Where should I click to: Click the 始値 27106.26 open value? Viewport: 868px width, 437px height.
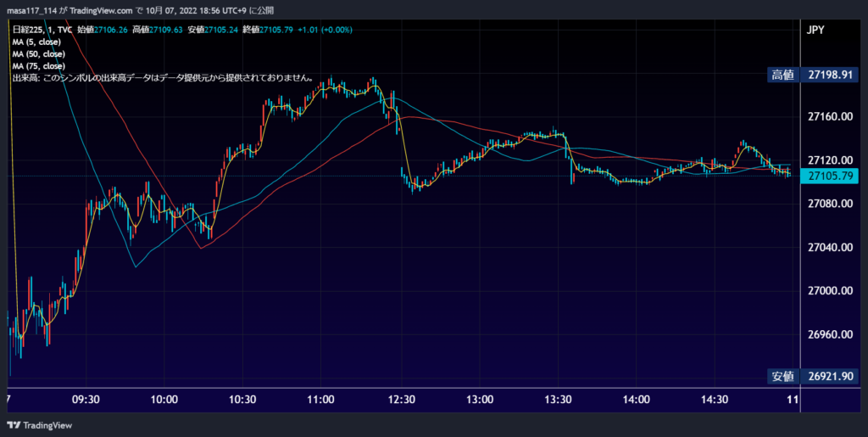pos(102,30)
